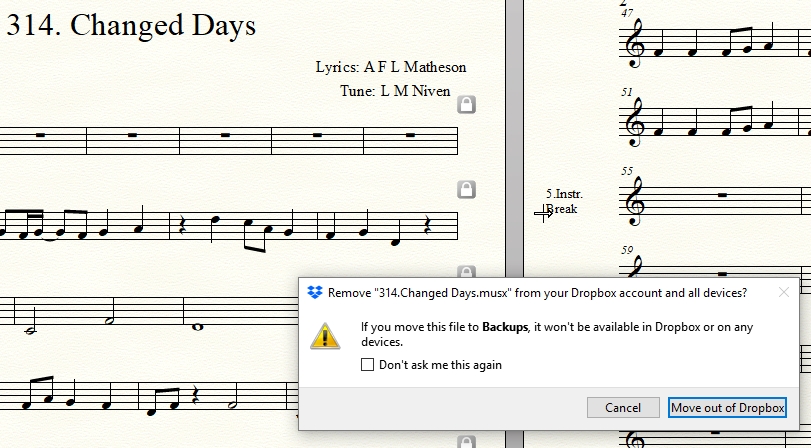This screenshot has width=811, height=448.
Task: Enable the "Don't ask me this again" checkbox
Action: click(368, 365)
